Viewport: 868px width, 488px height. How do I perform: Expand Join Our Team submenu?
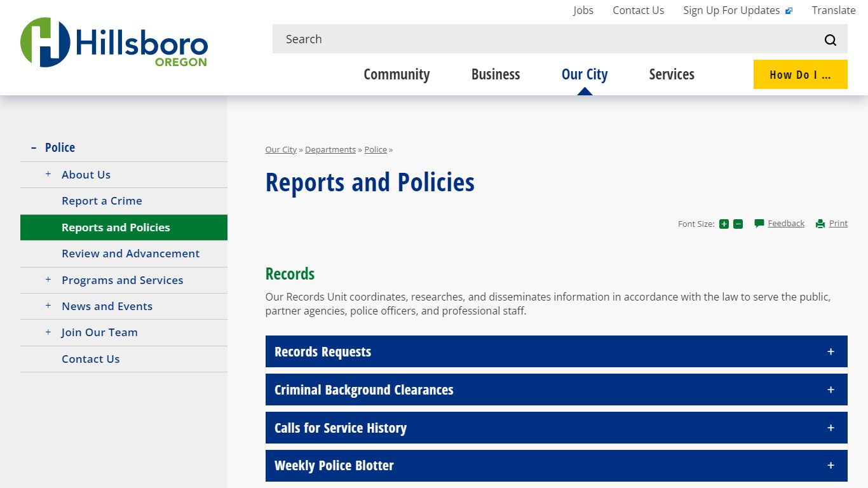point(48,332)
